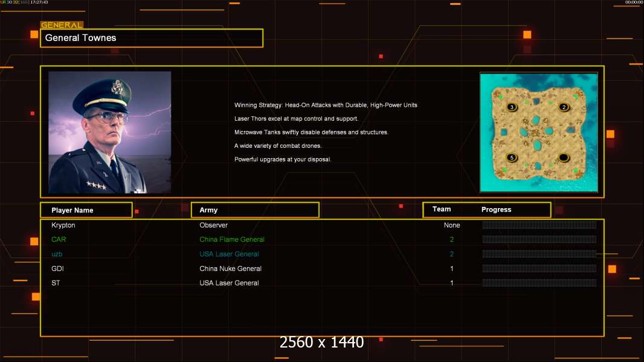Screen dimensions: 644x362
Task: Click the desert island map preview
Action: pyautogui.click(x=539, y=132)
